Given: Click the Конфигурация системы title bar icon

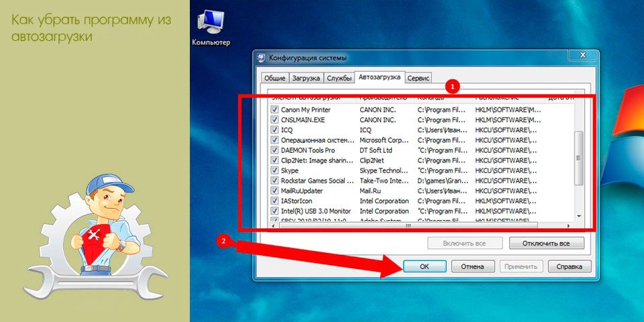Looking at the screenshot, I should coord(262,58).
